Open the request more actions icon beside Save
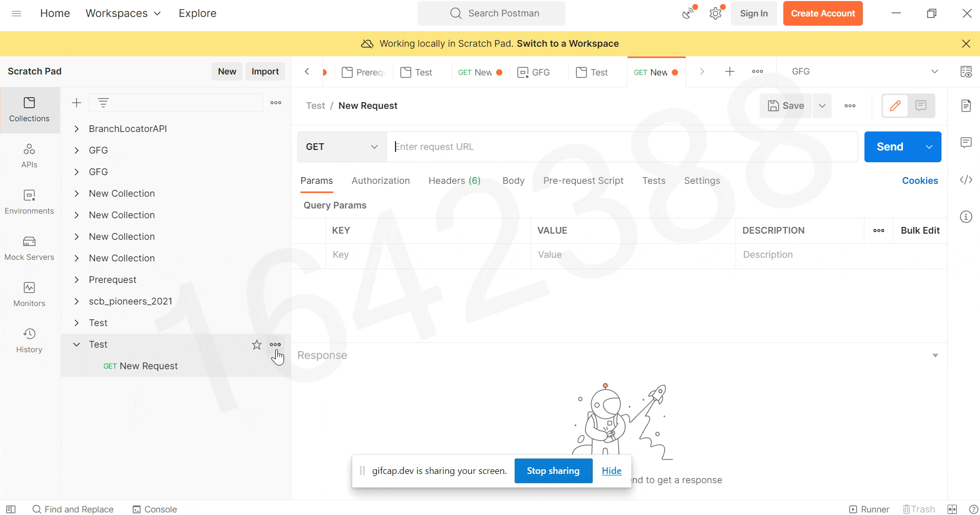 [x=850, y=106]
